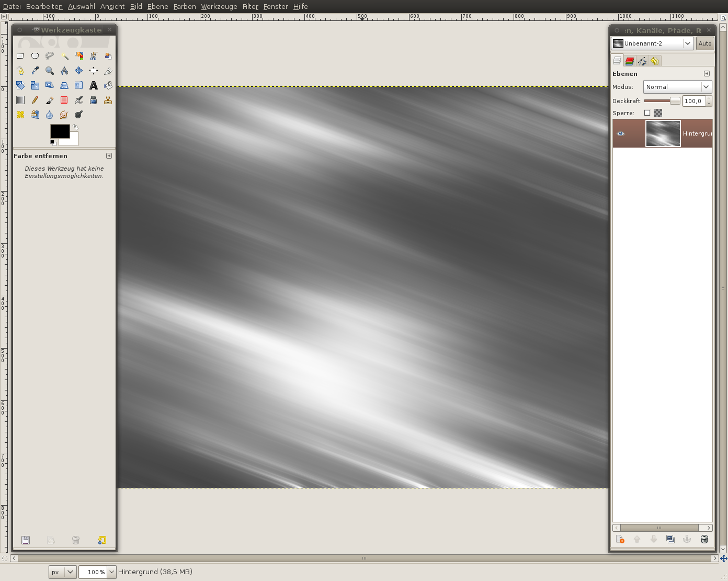
Task: Choose the Eraser tool
Action: pos(64,100)
